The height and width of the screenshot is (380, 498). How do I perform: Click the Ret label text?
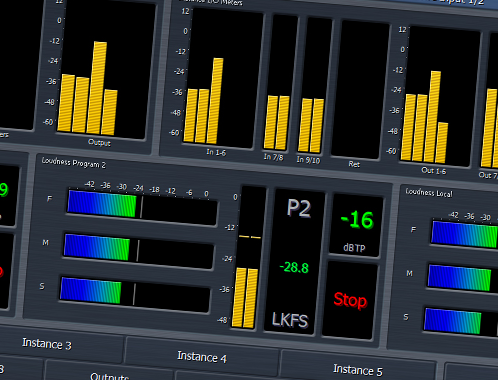(x=354, y=164)
